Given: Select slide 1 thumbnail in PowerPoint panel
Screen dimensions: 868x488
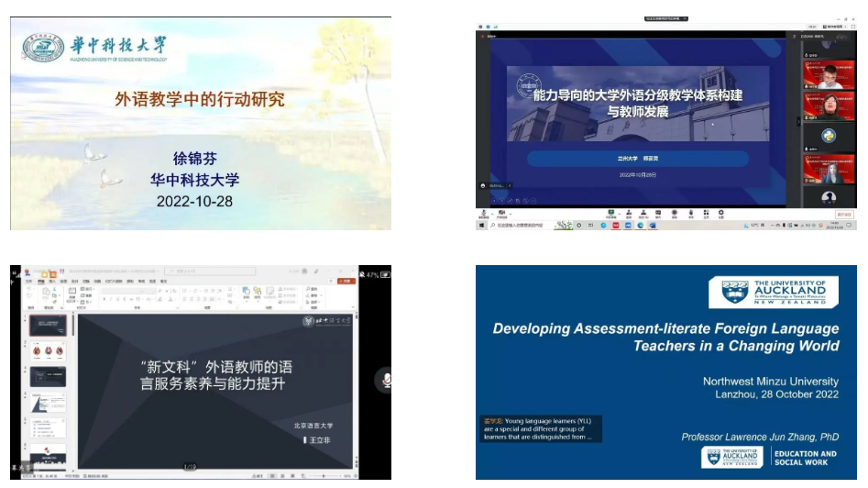Looking at the screenshot, I should [49, 326].
